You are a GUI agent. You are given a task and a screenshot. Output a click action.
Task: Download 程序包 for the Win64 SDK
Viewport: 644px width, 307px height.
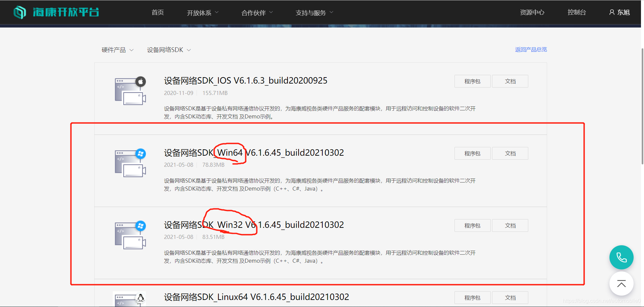pos(472,153)
